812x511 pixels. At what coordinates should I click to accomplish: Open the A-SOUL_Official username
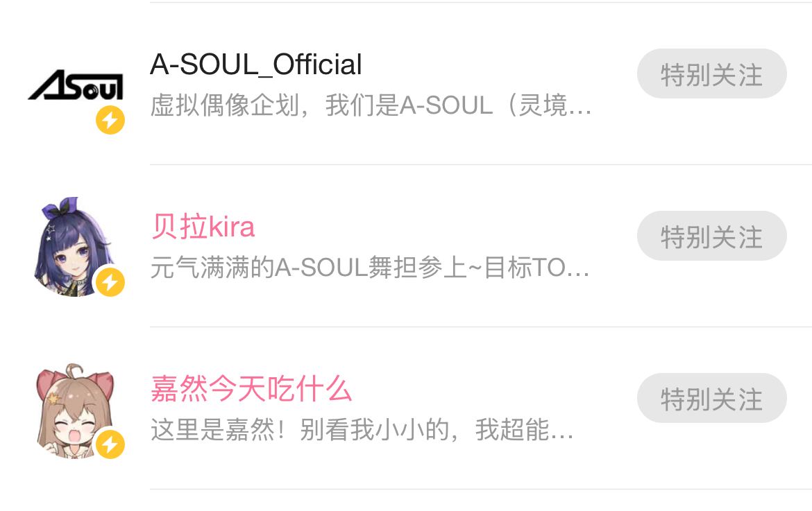(x=256, y=65)
